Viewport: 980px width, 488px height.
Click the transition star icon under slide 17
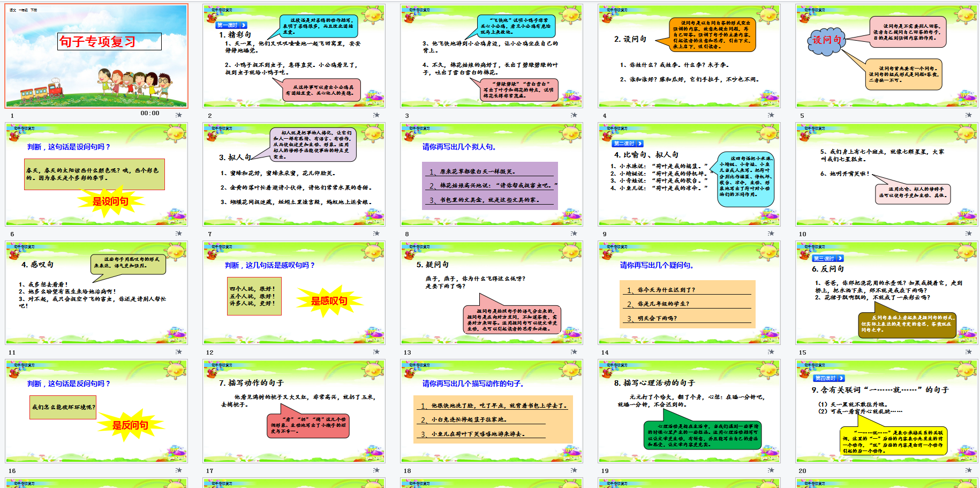(376, 470)
